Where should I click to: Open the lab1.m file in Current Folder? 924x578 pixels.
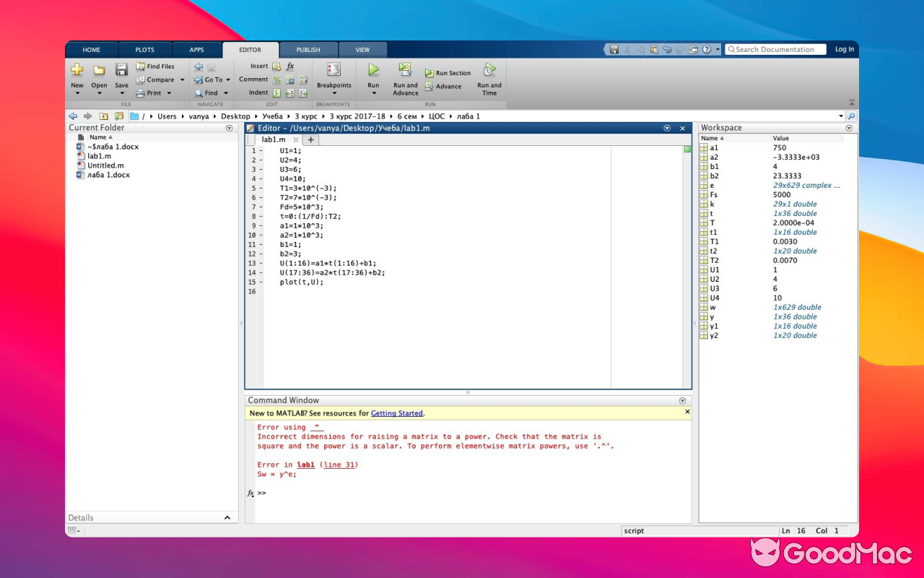click(99, 155)
